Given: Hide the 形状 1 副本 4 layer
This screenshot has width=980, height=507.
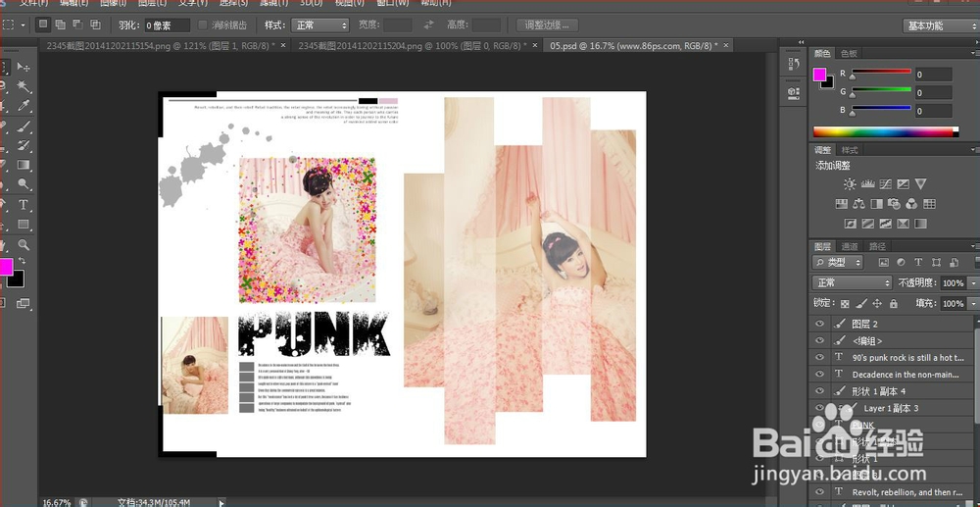Looking at the screenshot, I should point(818,390).
